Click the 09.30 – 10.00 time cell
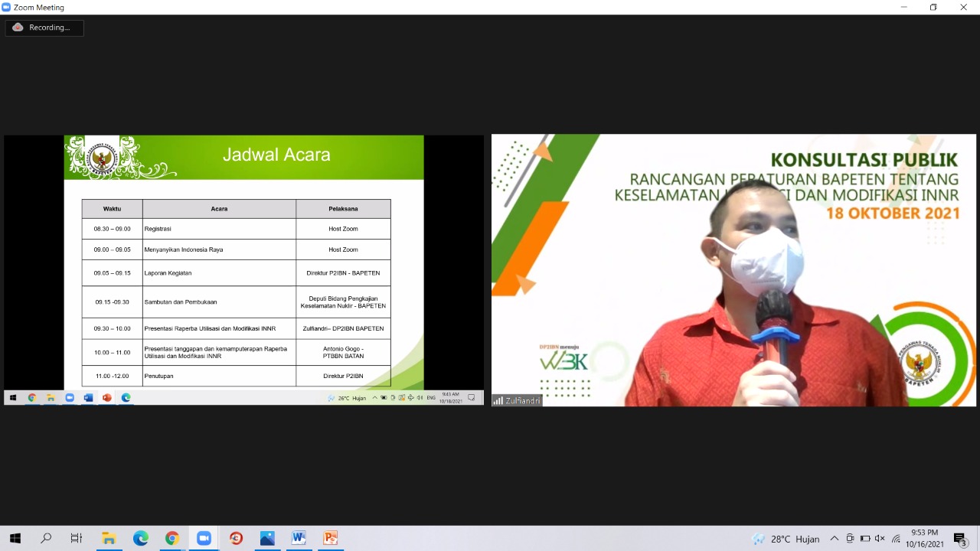 112,328
